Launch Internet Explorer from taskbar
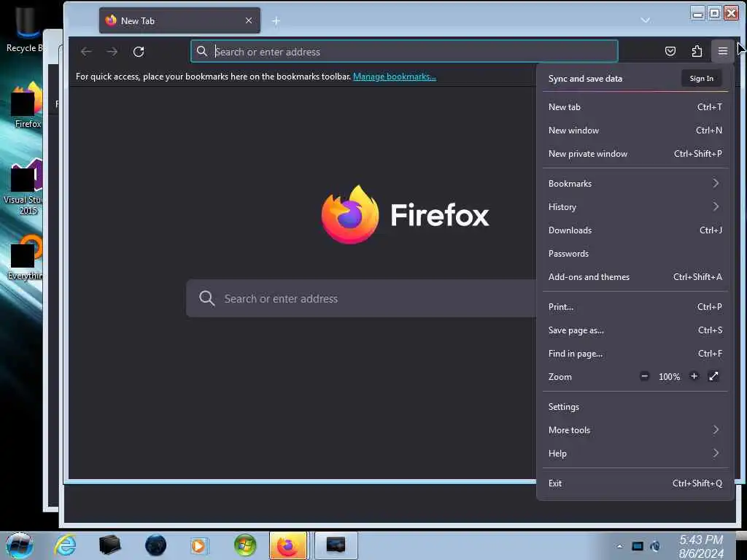The width and height of the screenshot is (747, 560). point(65,545)
